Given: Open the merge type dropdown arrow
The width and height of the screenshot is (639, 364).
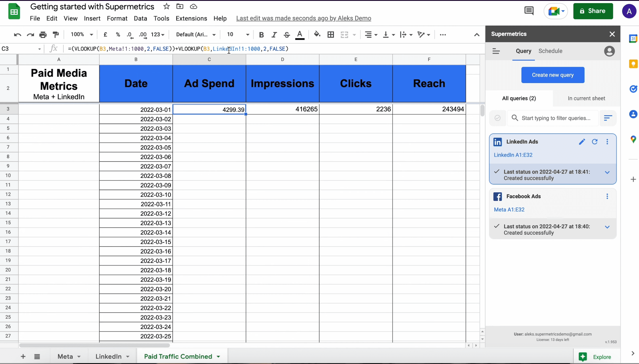Looking at the screenshot, I should [354, 35].
